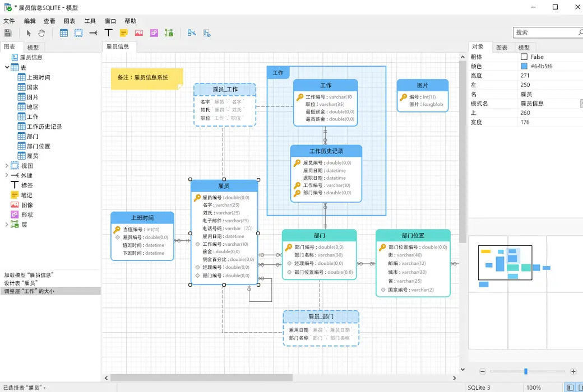The height and width of the screenshot is (392, 583).
Task: Open the 帮助 menu
Action: click(131, 21)
